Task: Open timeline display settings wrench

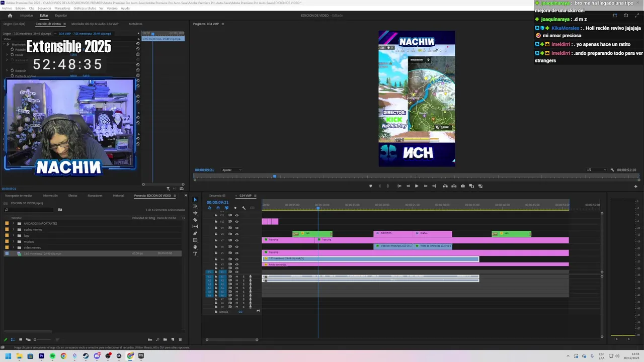Action: pyautogui.click(x=244, y=208)
